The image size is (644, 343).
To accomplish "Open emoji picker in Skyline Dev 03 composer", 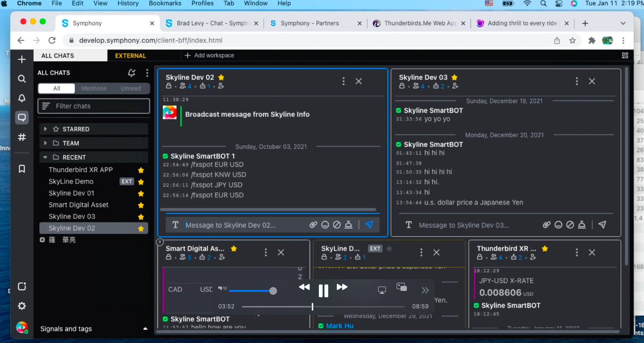I will [558, 225].
